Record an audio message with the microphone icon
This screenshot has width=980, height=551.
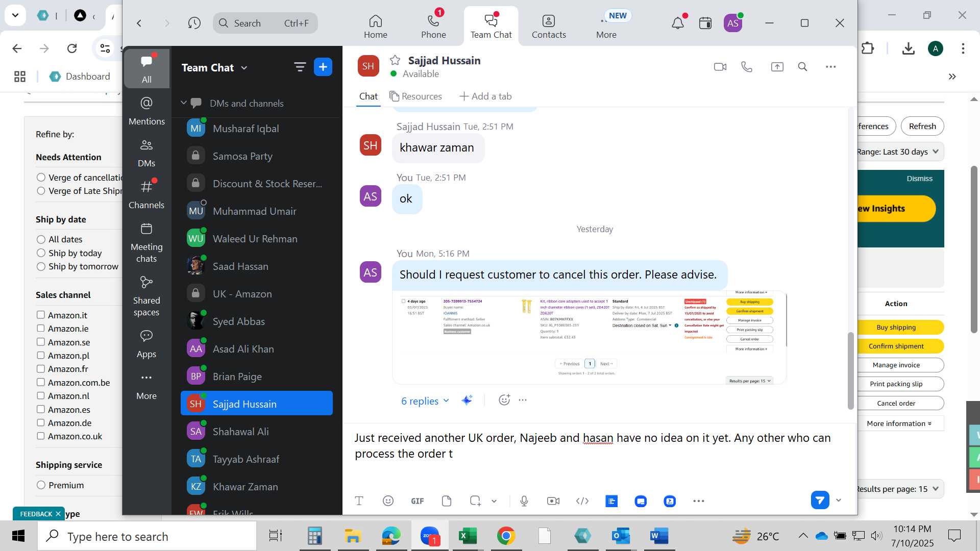pos(524,501)
